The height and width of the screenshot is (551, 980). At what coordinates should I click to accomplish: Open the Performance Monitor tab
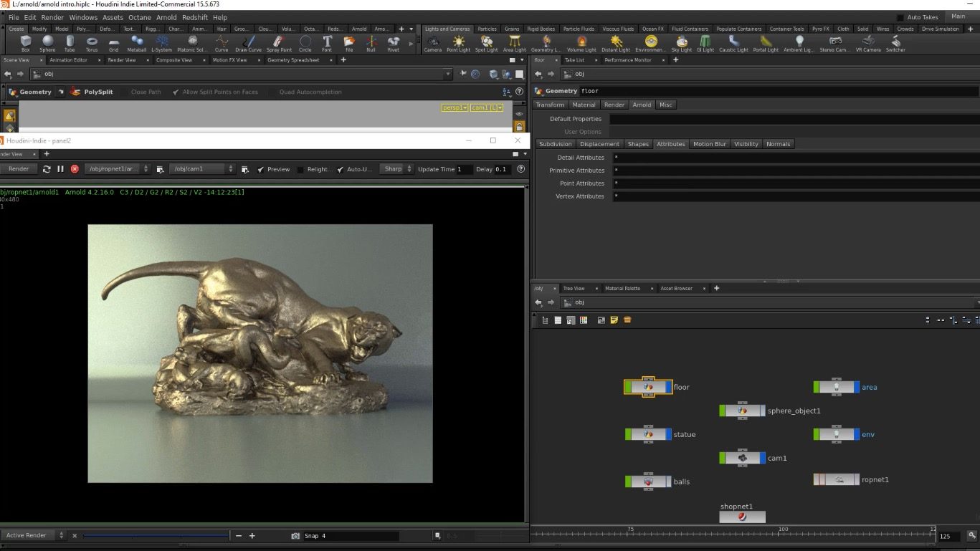(x=628, y=60)
